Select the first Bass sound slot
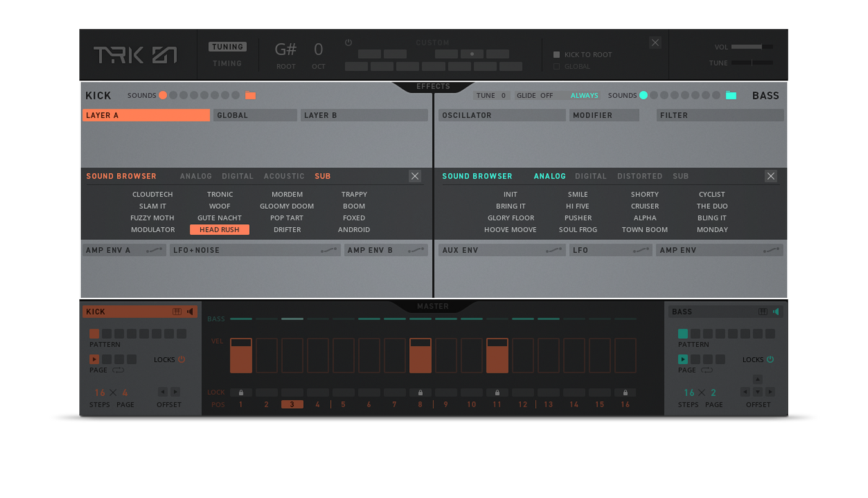 [644, 95]
